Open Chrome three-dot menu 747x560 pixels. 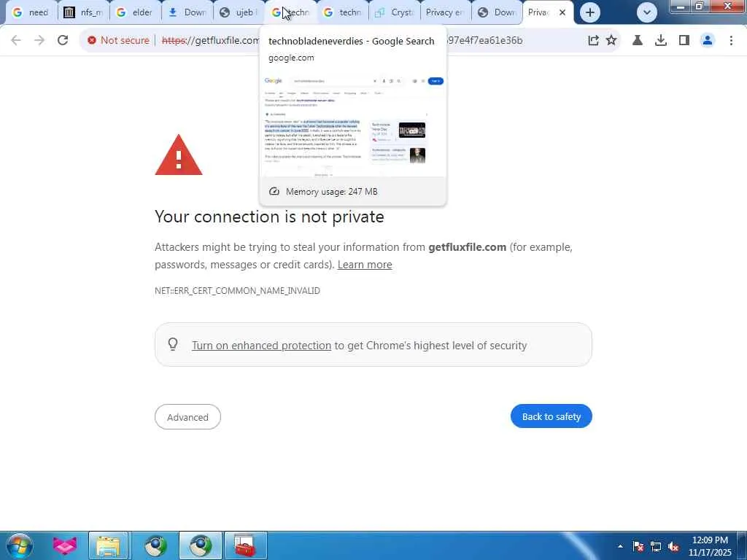tap(731, 41)
